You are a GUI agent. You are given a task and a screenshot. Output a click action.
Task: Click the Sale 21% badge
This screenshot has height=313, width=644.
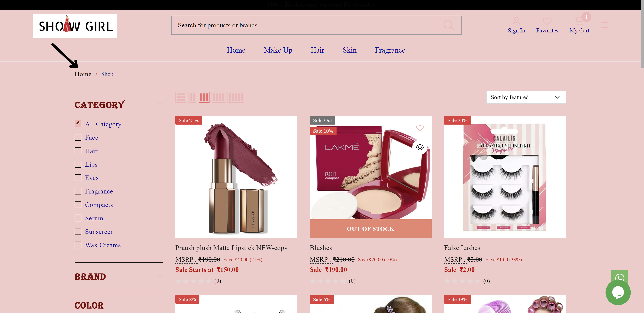[189, 120]
